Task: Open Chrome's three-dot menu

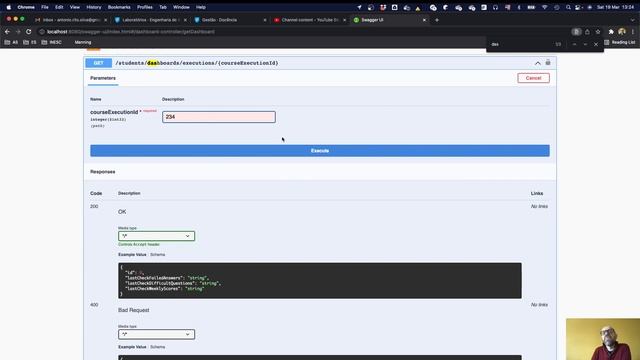Action: click(x=633, y=32)
